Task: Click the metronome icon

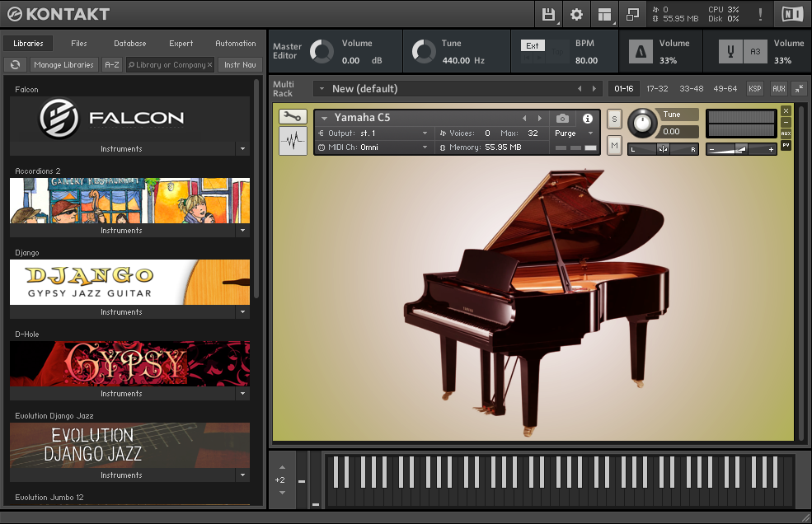Action: 641,52
